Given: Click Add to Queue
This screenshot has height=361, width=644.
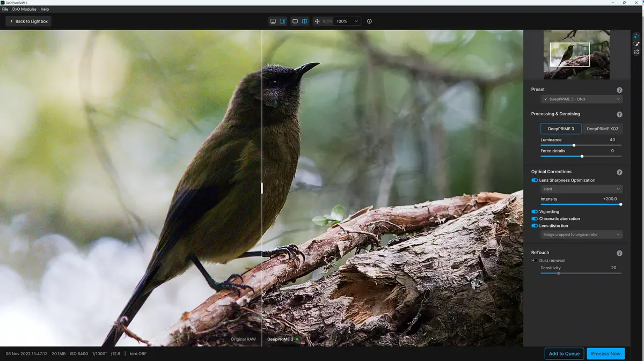Looking at the screenshot, I should [565, 353].
